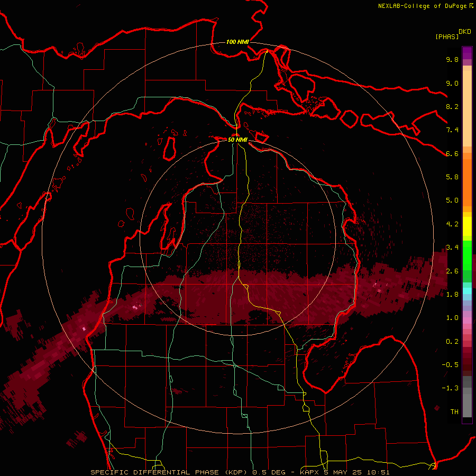Click the 5.0 value on the color scale
Viewport: 476px width, 476px height.
[x=452, y=200]
